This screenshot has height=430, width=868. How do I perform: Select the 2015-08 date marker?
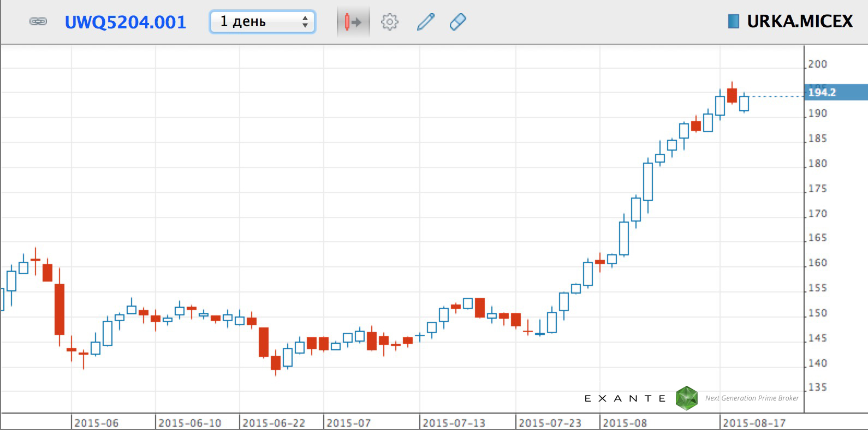(x=625, y=423)
